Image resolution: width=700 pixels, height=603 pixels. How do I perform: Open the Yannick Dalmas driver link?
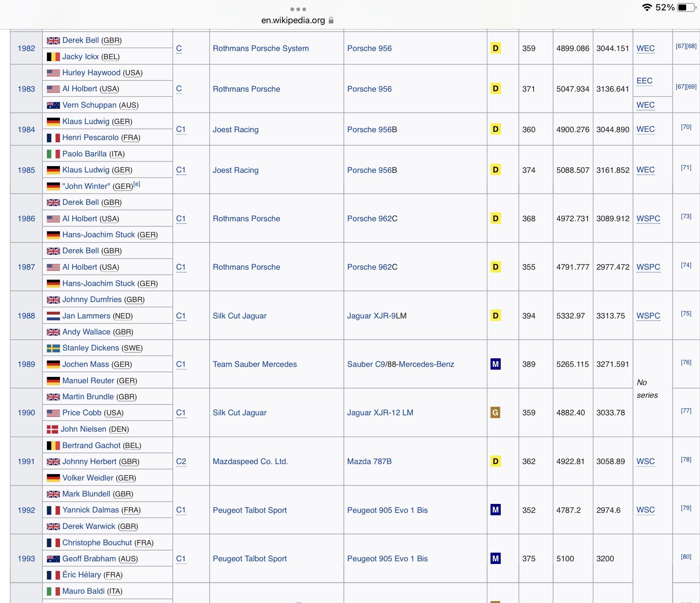pos(90,510)
